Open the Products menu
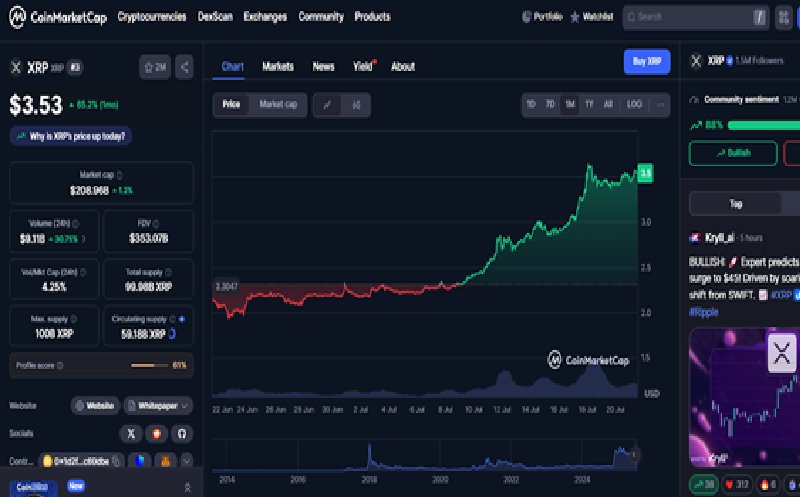 pos(372,16)
